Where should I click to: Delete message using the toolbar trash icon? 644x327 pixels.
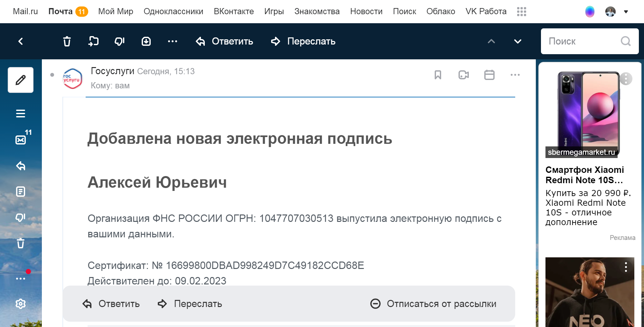67,41
